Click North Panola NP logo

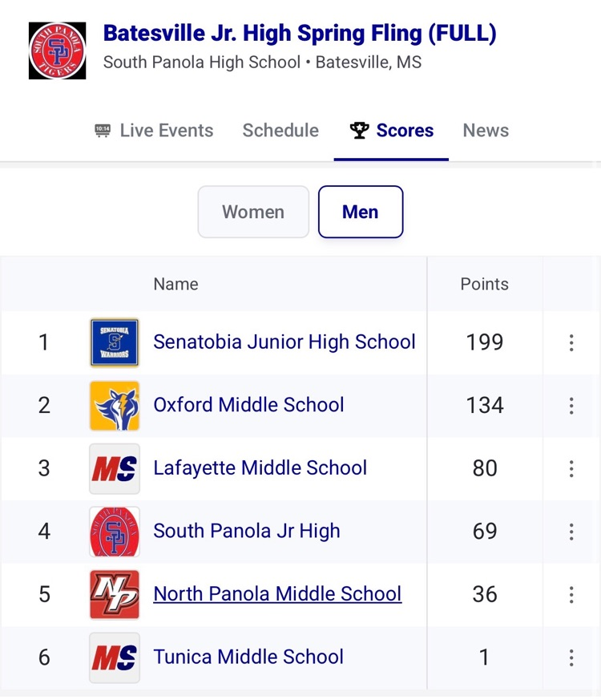(x=115, y=594)
